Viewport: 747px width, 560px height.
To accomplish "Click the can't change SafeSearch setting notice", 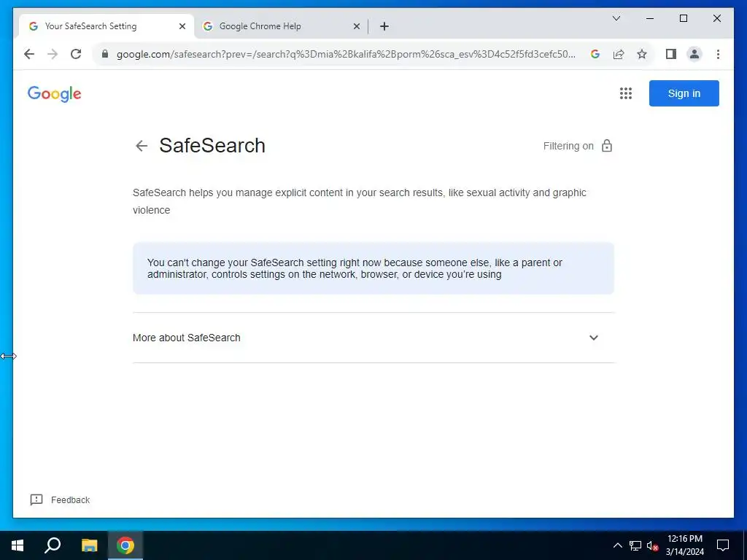I will click(373, 268).
